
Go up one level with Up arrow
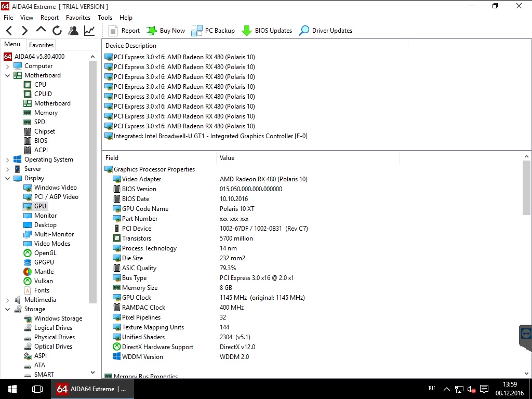coord(41,30)
